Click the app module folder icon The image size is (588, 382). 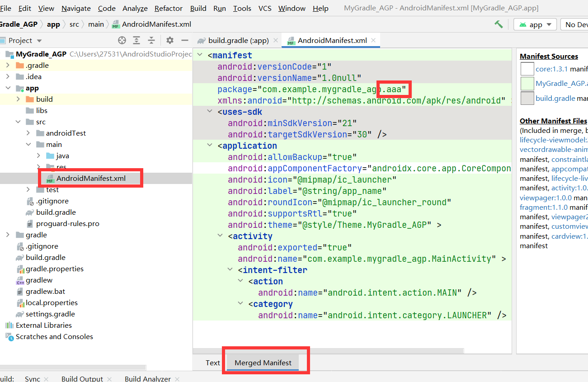tap(19, 88)
